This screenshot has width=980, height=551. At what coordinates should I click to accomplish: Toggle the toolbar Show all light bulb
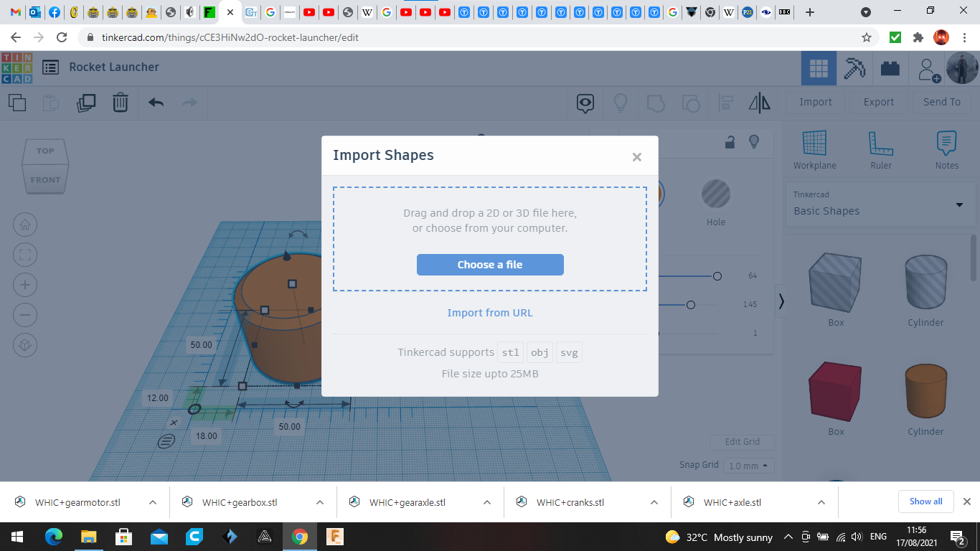[x=621, y=103]
